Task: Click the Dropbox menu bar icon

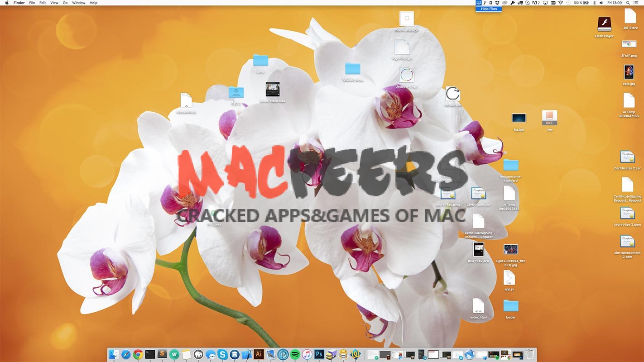Action: click(x=498, y=3)
